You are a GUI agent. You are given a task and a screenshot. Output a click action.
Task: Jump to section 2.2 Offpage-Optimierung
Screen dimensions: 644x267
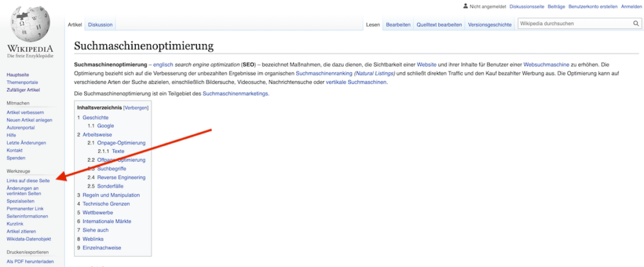click(x=121, y=159)
